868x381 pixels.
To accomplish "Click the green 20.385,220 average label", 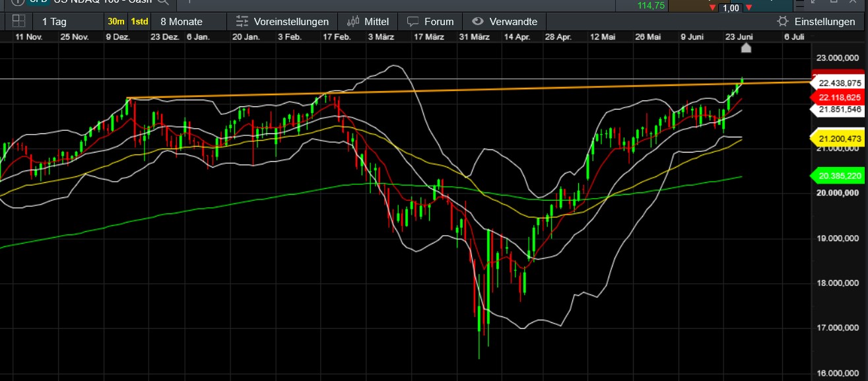I will coord(838,176).
